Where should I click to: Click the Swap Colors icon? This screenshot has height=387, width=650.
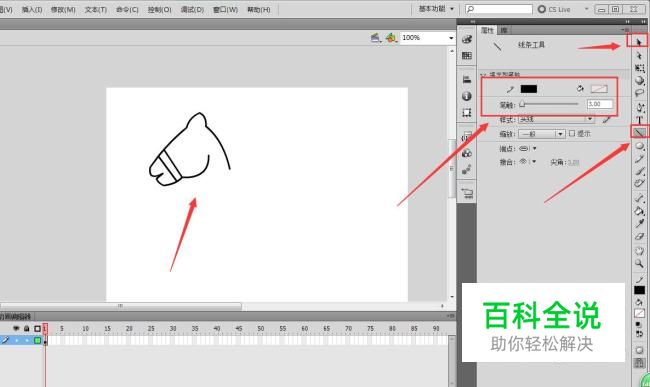pos(639,334)
